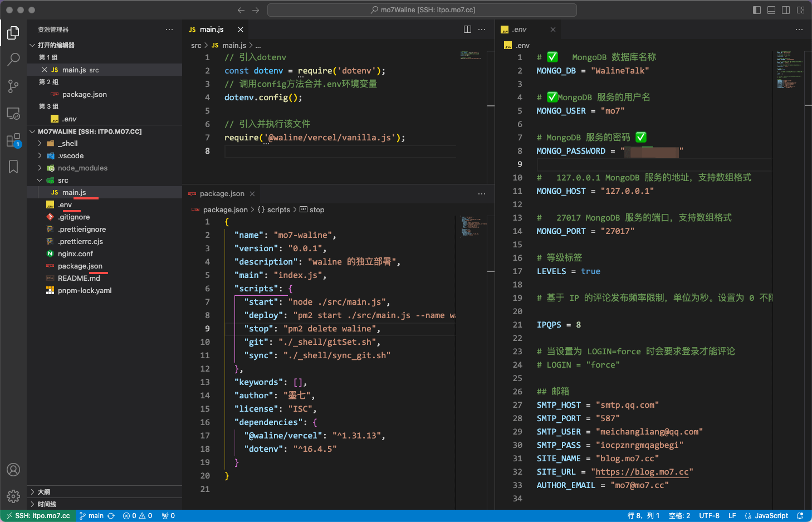
Task: Close the .env tab
Action: (x=553, y=30)
